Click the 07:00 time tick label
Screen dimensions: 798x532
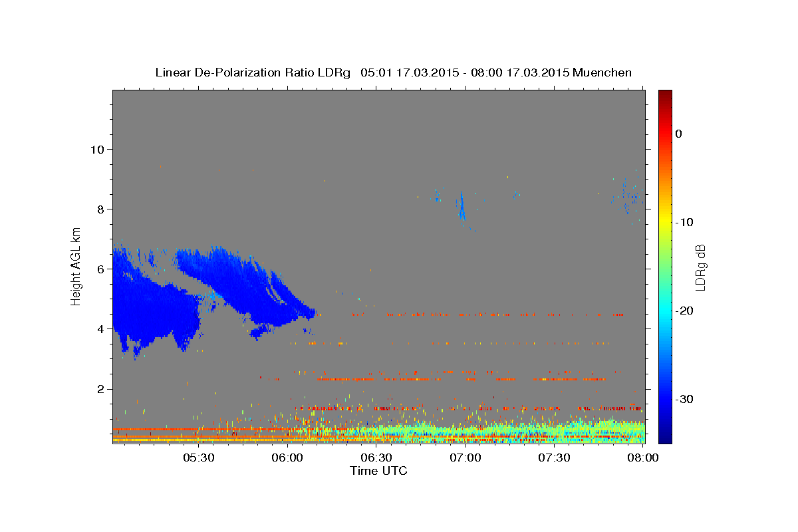pos(465,458)
